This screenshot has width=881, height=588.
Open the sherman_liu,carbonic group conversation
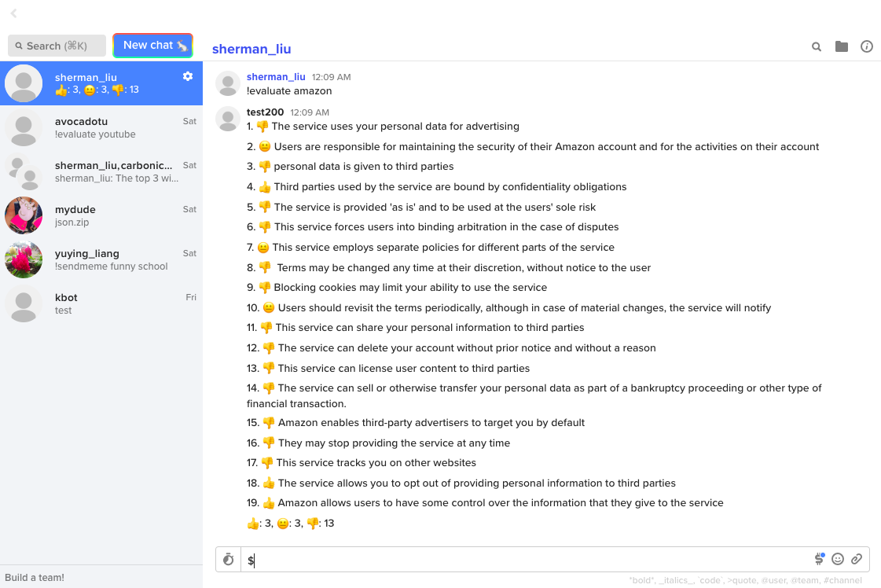(x=101, y=171)
